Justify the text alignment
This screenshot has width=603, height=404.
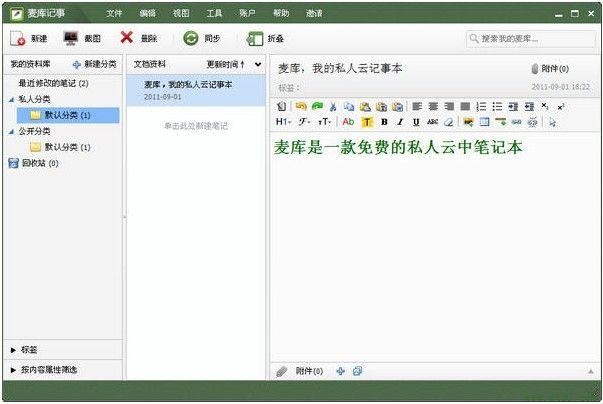tap(465, 106)
